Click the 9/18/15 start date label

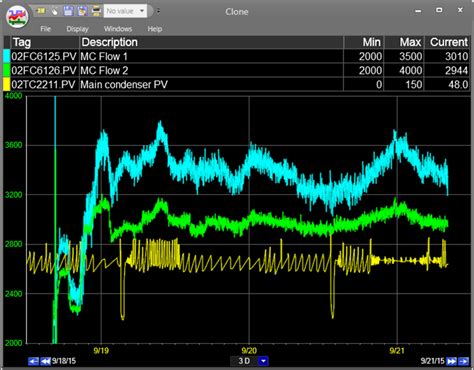(64, 361)
